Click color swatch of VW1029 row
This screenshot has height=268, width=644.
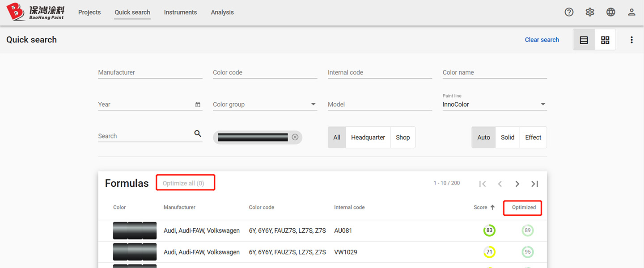pyautogui.click(x=135, y=252)
